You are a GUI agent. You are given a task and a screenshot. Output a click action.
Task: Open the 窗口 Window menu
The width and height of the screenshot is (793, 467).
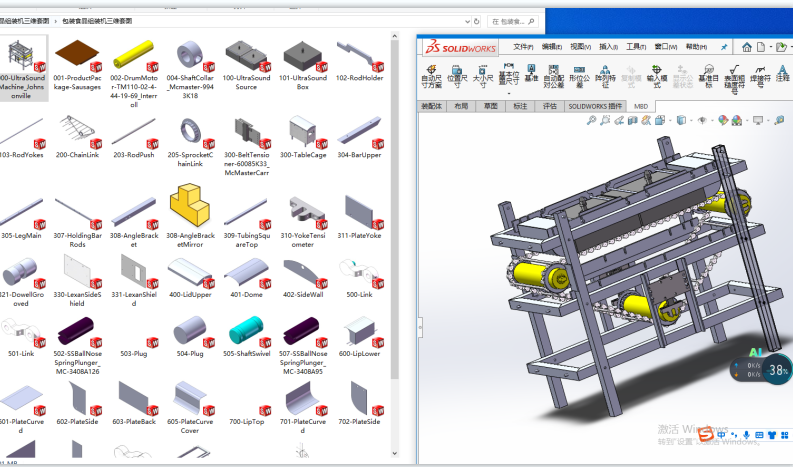tap(666, 47)
